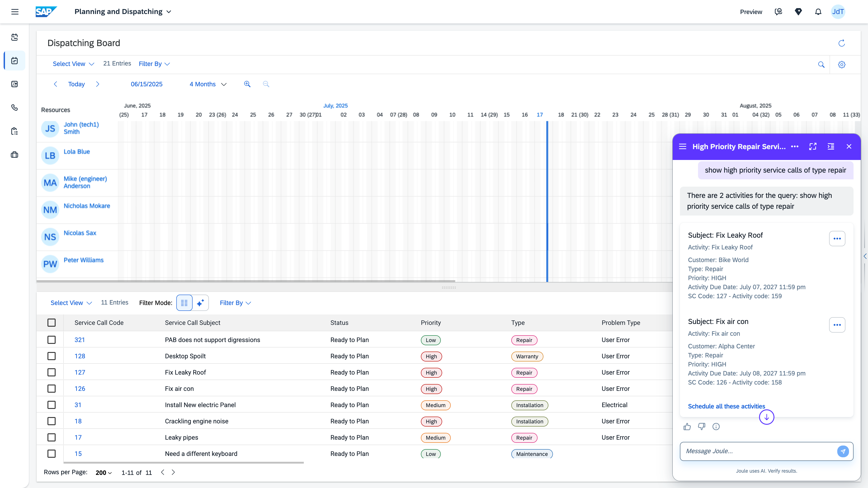Click Schedule all these activities link
The image size is (868, 488).
(726, 406)
